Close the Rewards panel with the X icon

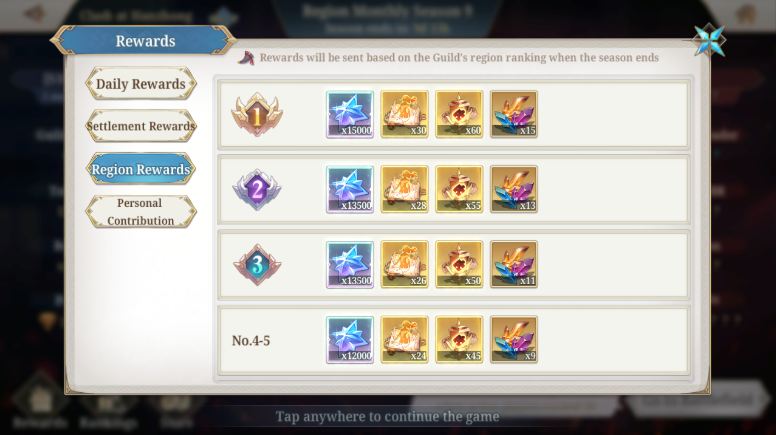tap(709, 40)
